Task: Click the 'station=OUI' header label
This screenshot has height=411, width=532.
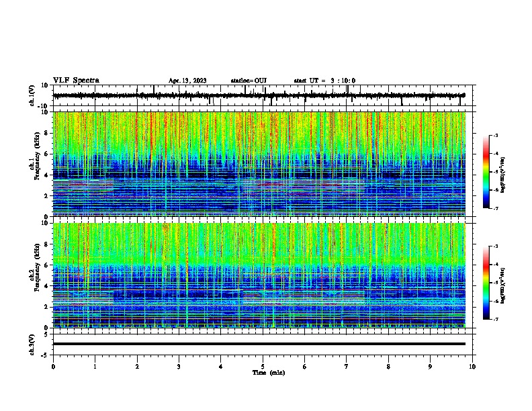Action: tap(249, 81)
